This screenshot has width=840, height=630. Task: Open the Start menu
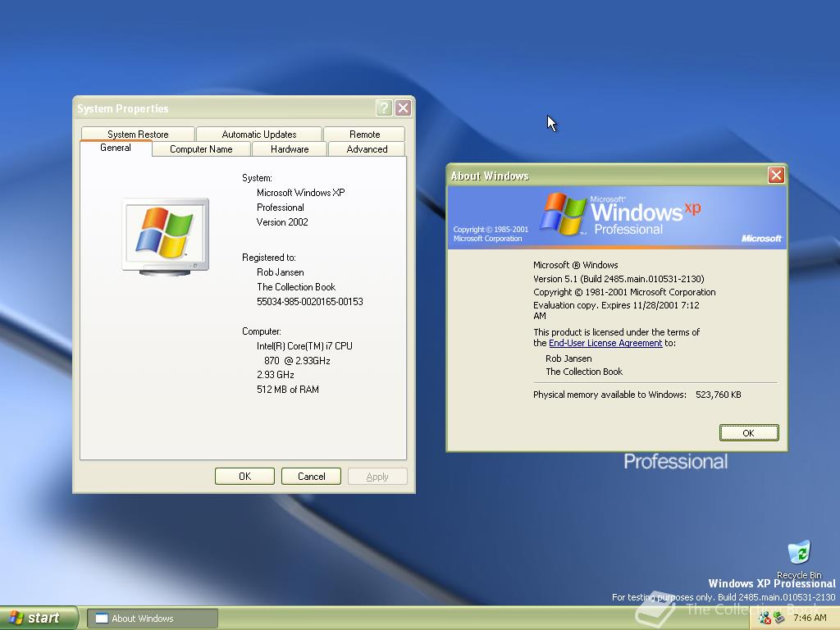(x=39, y=619)
